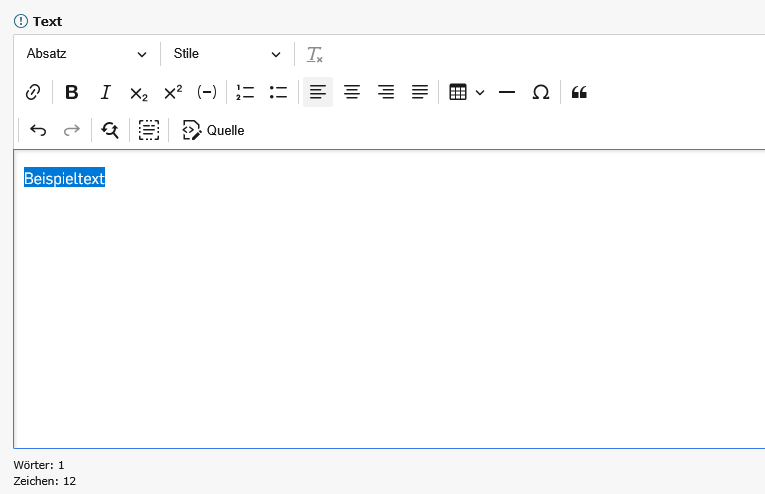Open the Absatz paragraph format dropdown
This screenshot has width=765, height=494.
(x=86, y=54)
